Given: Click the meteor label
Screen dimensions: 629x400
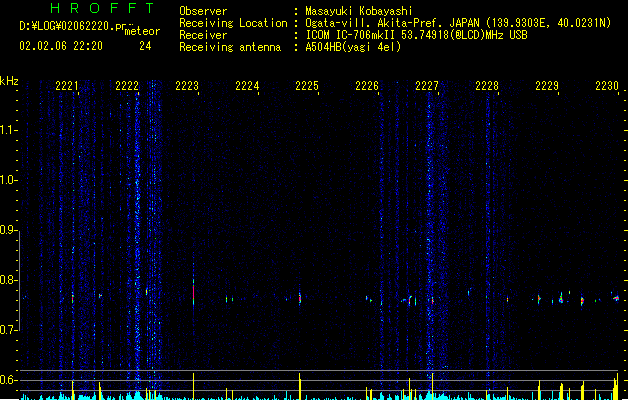Looking at the screenshot, I should pyautogui.click(x=142, y=31).
